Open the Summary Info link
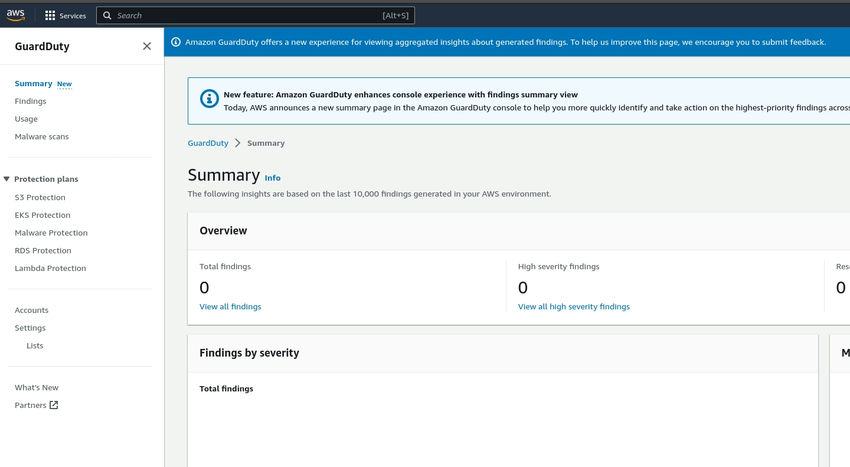Viewport: 850px width, 467px height. coord(272,178)
